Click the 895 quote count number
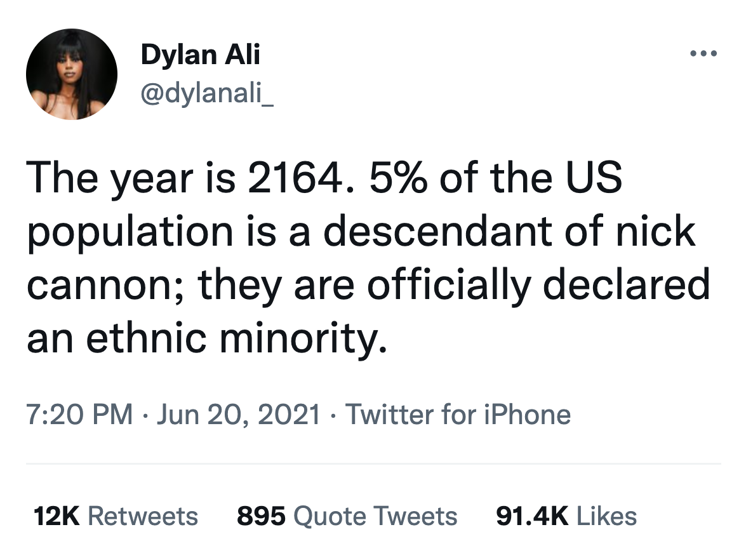This screenshot has height=560, width=753. pos(261,516)
